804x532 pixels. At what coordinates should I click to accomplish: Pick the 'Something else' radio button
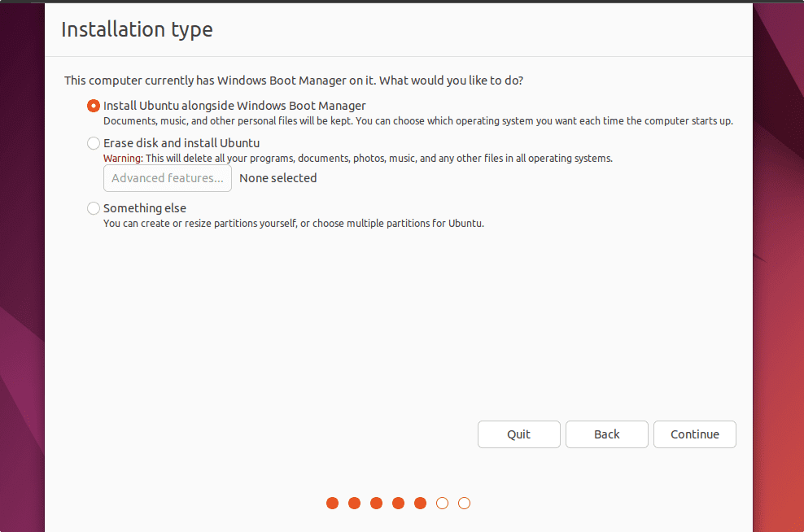tap(94, 208)
